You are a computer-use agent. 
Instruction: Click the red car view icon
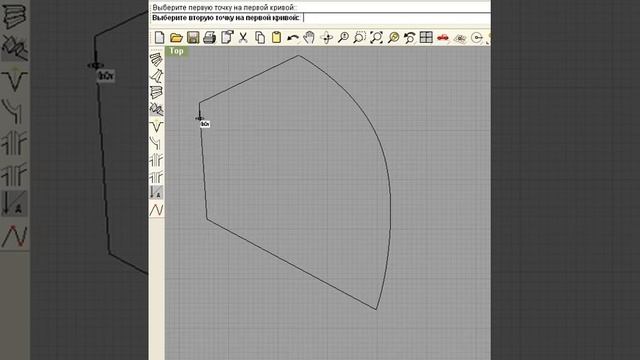tap(443, 38)
